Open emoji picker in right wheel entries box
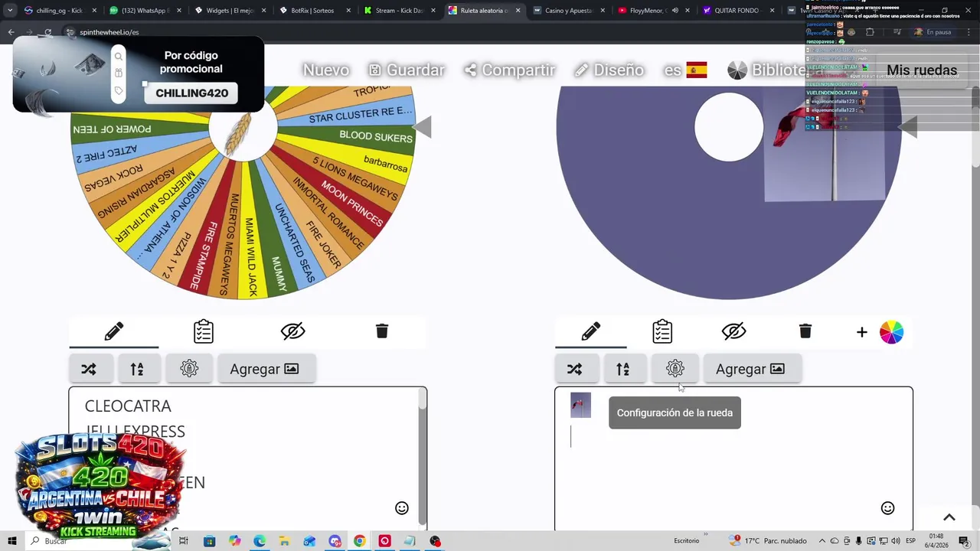This screenshot has height=551, width=980. click(887, 508)
